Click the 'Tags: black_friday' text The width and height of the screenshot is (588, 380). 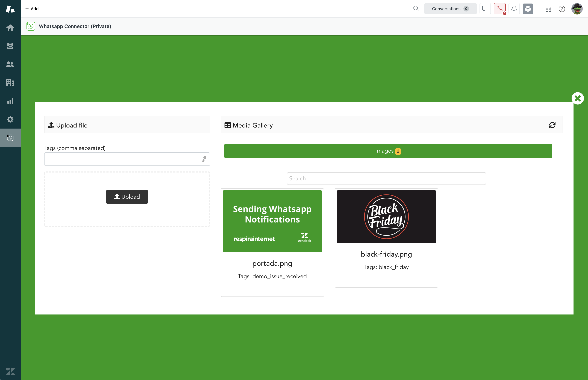[x=386, y=267]
